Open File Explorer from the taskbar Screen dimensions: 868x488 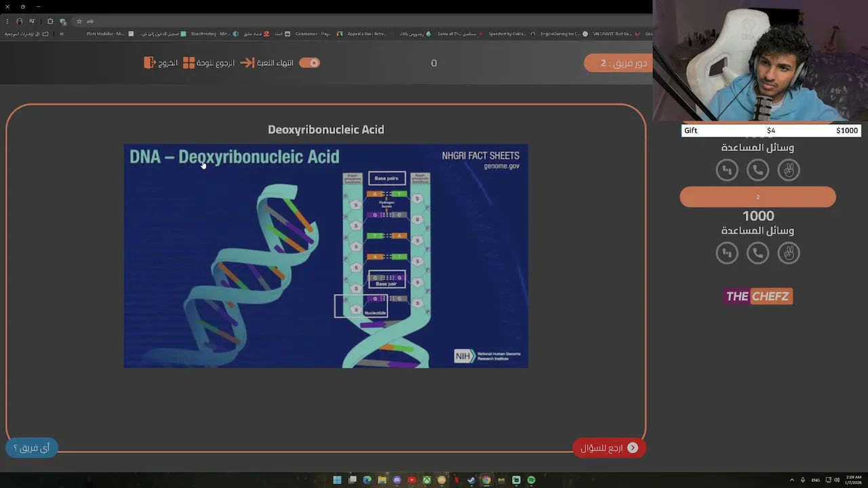pos(382,480)
